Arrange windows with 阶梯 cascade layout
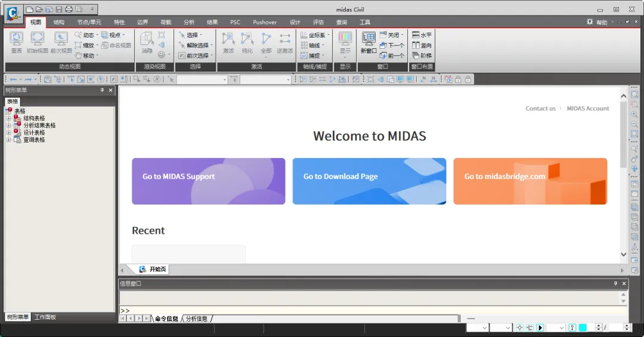The height and width of the screenshot is (337, 644). pyautogui.click(x=422, y=55)
